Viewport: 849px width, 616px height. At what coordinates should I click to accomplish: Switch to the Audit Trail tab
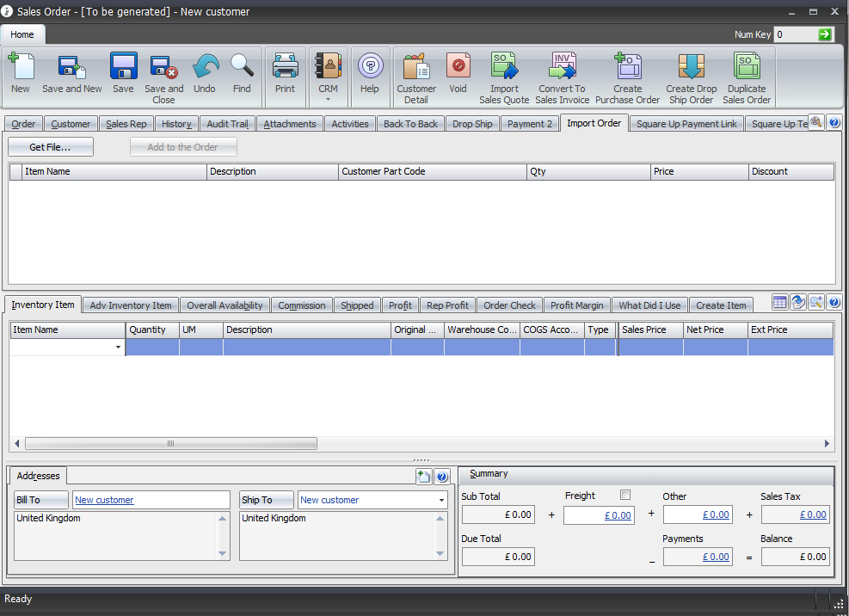227,124
